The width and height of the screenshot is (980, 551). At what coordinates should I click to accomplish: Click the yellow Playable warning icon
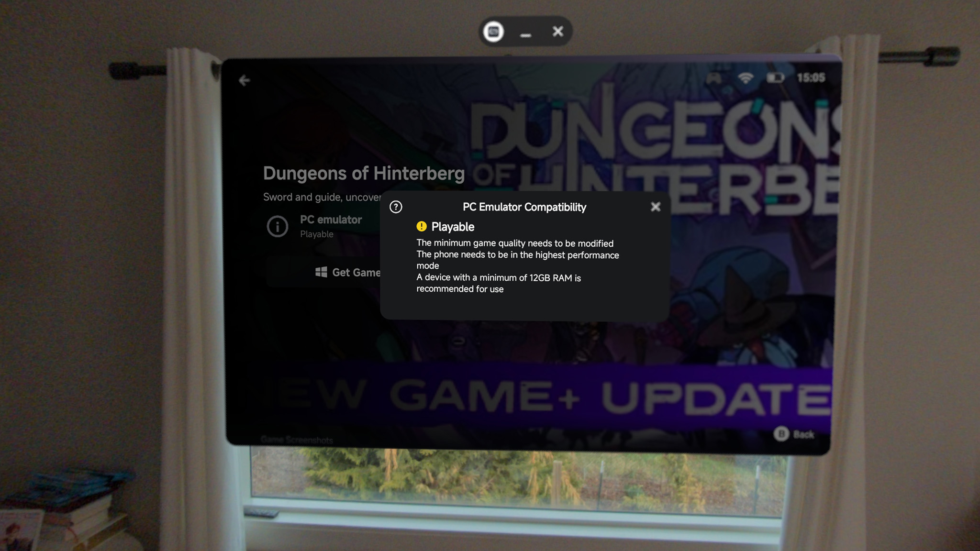pos(421,226)
